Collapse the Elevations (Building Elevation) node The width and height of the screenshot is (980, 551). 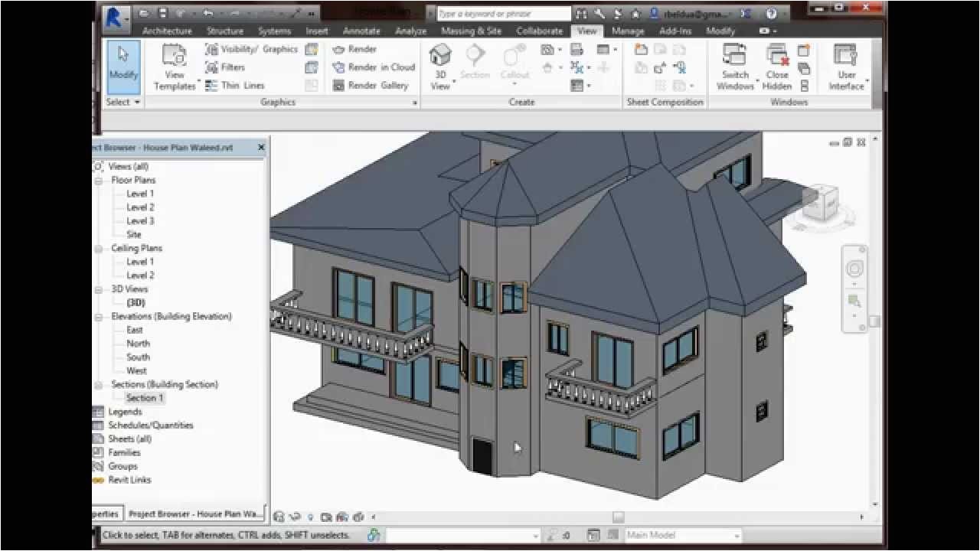(99, 316)
